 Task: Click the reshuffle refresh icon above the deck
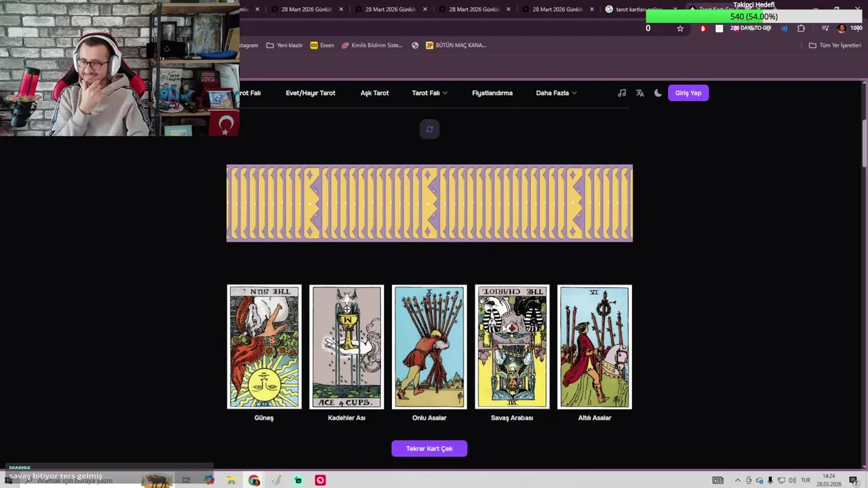[429, 129]
